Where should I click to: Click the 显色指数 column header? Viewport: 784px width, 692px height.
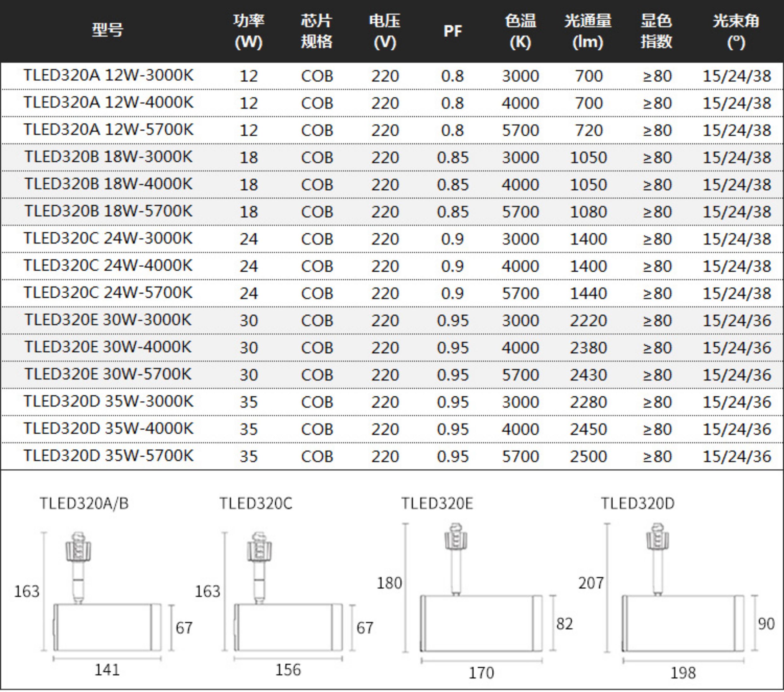pos(656,31)
